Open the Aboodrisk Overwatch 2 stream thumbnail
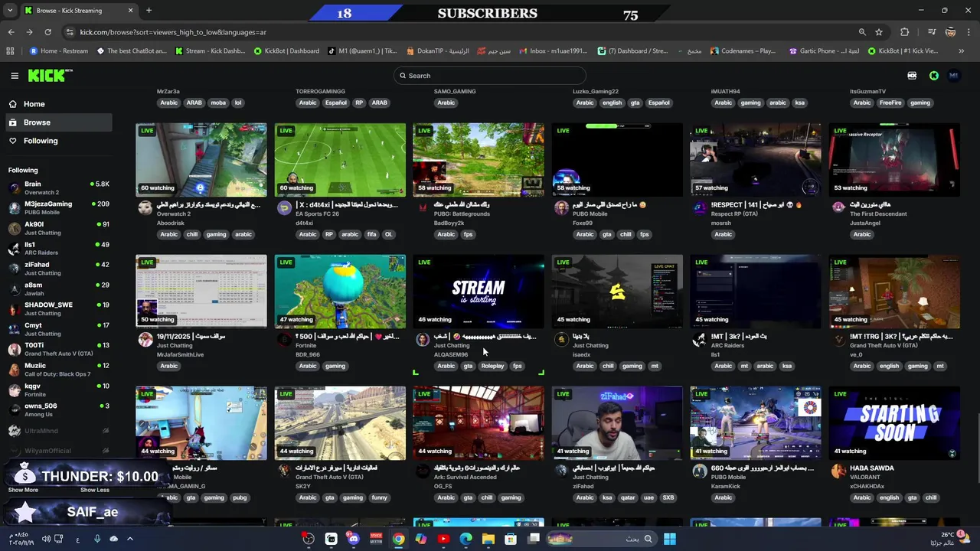This screenshot has width=980, height=551. point(201,159)
